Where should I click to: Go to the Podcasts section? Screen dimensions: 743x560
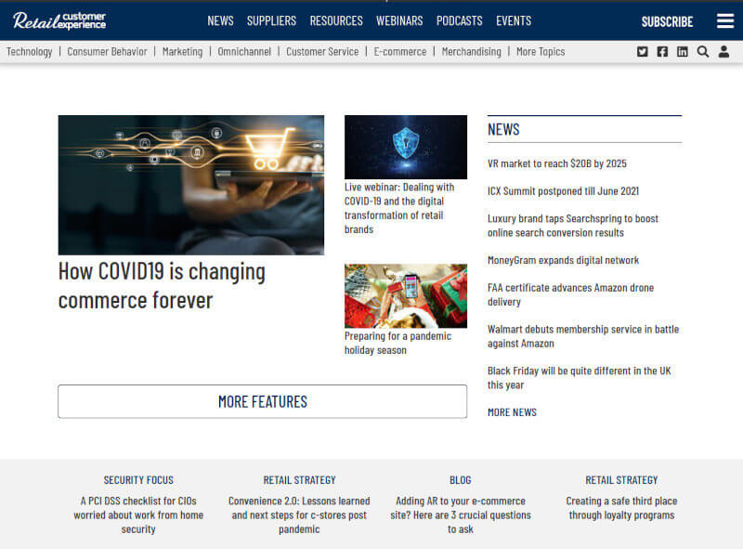point(459,20)
